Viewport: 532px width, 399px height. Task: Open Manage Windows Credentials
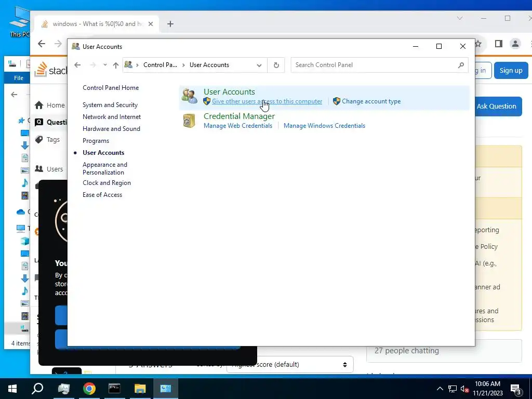point(324,126)
